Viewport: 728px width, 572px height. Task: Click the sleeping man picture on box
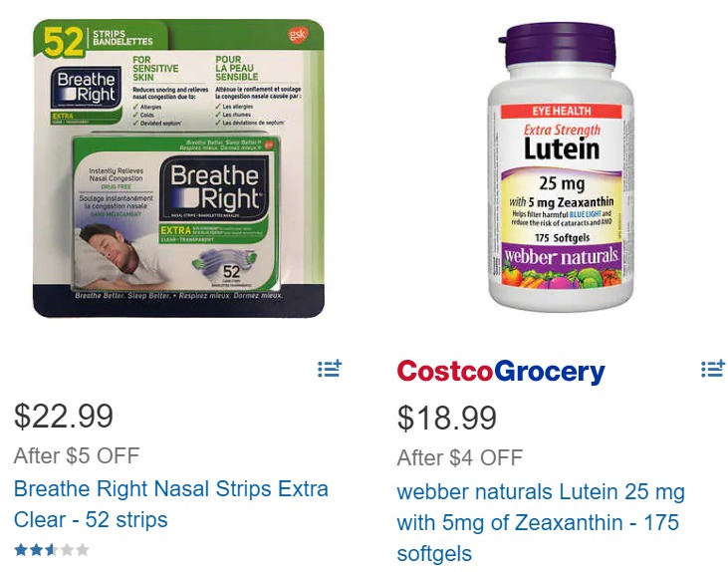point(119,255)
